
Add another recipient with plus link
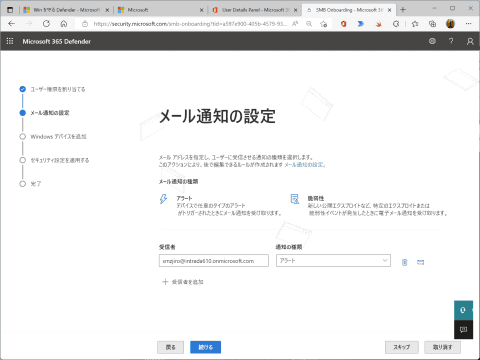tap(183, 282)
